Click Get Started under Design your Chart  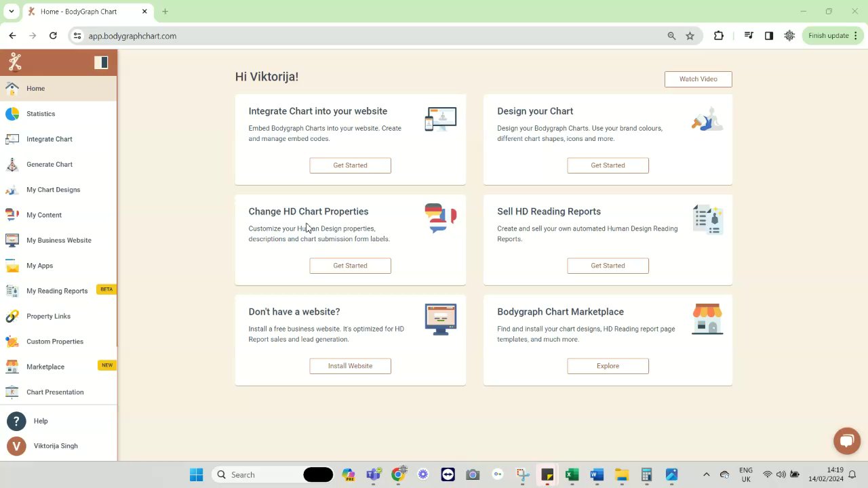point(608,165)
